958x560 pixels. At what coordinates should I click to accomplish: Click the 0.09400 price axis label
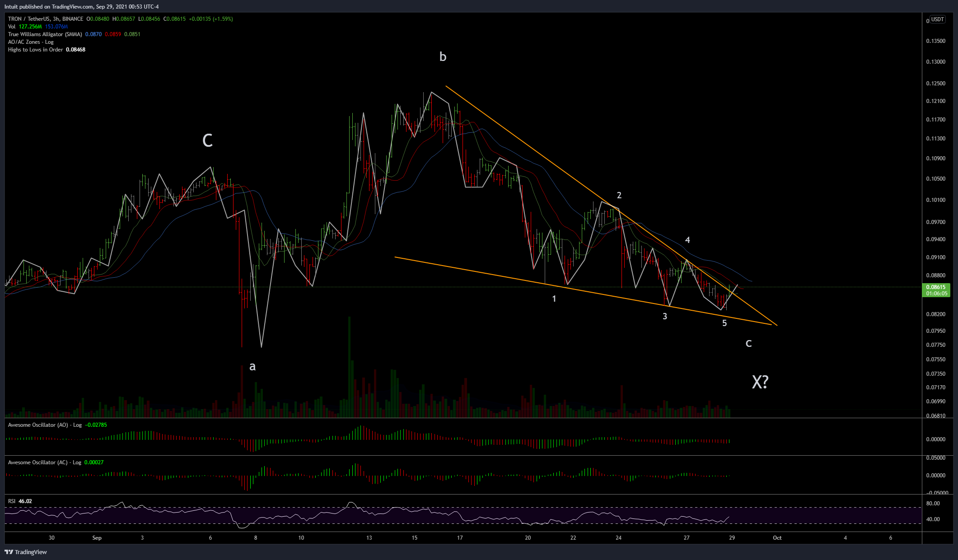[x=935, y=239]
